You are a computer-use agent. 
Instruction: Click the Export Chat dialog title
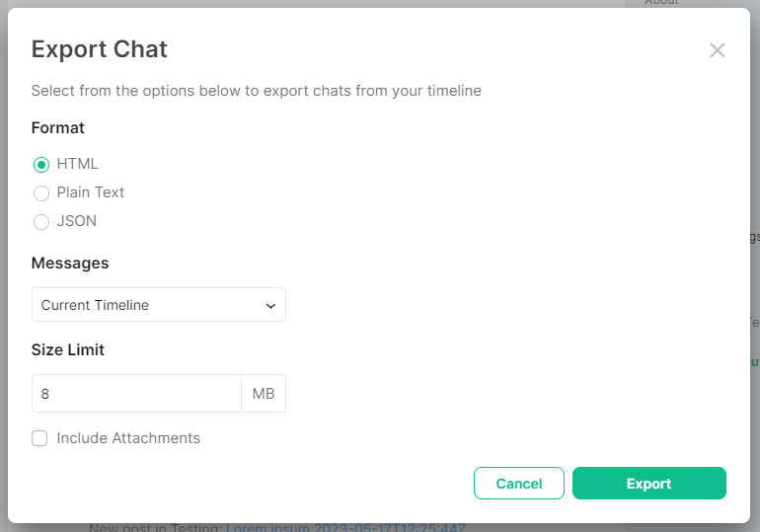point(100,49)
